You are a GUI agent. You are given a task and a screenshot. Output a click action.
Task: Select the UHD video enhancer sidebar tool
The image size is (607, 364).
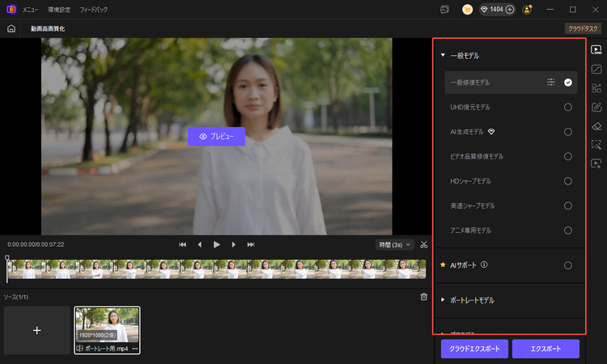click(x=596, y=49)
